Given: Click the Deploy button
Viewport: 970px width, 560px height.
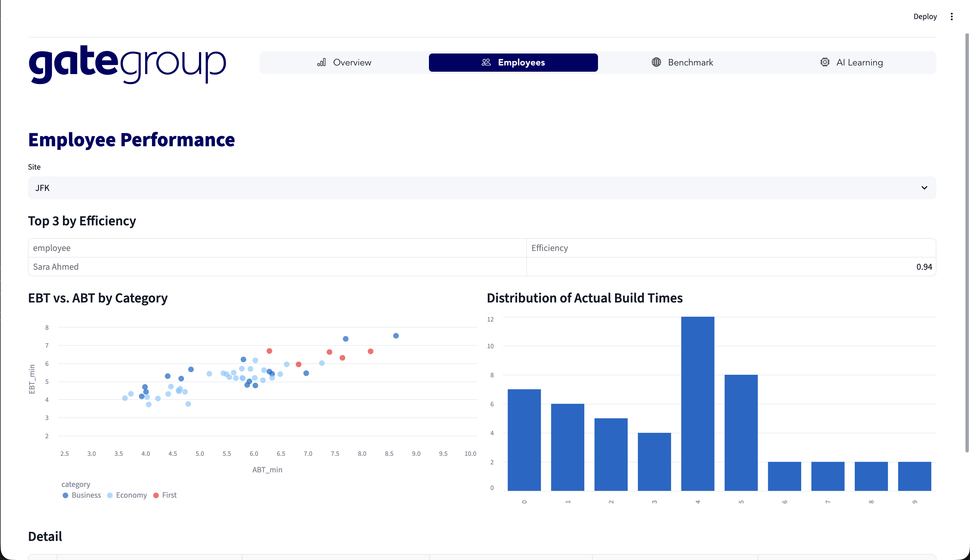Looking at the screenshot, I should [x=925, y=17].
